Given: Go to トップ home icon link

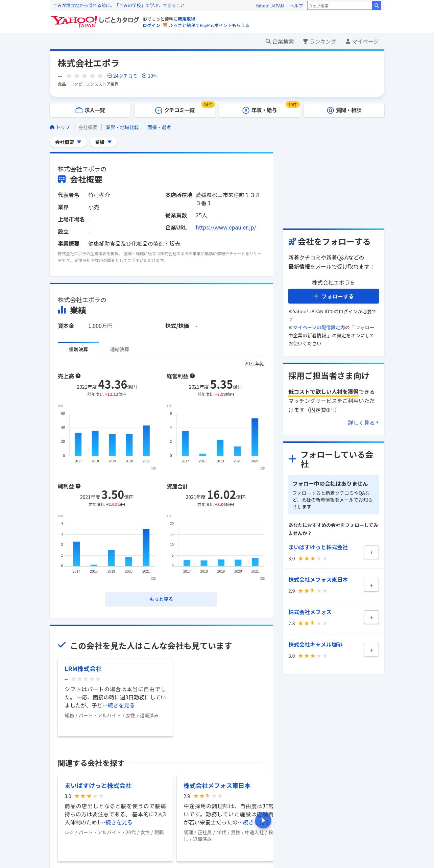Looking at the screenshot, I should 60,127.
